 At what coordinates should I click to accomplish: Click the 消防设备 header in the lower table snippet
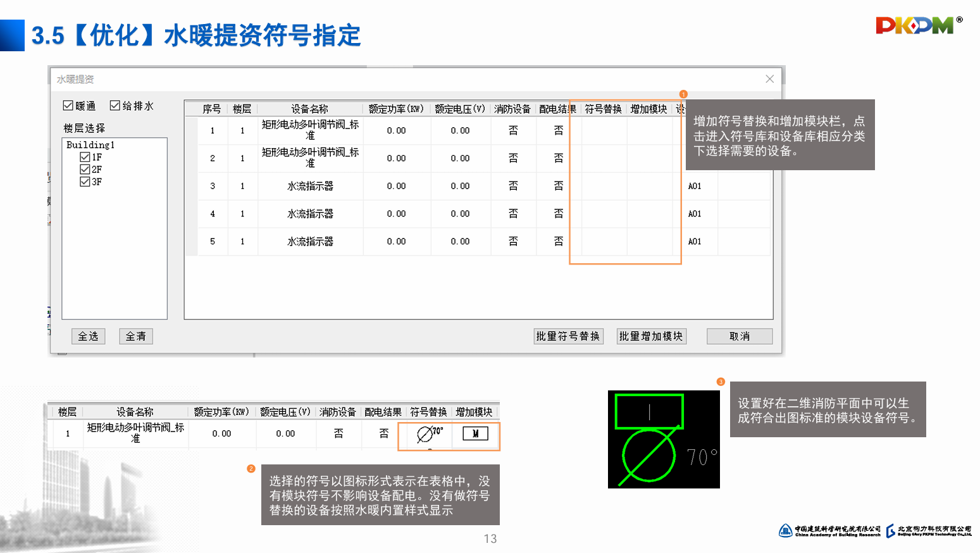[x=338, y=412]
